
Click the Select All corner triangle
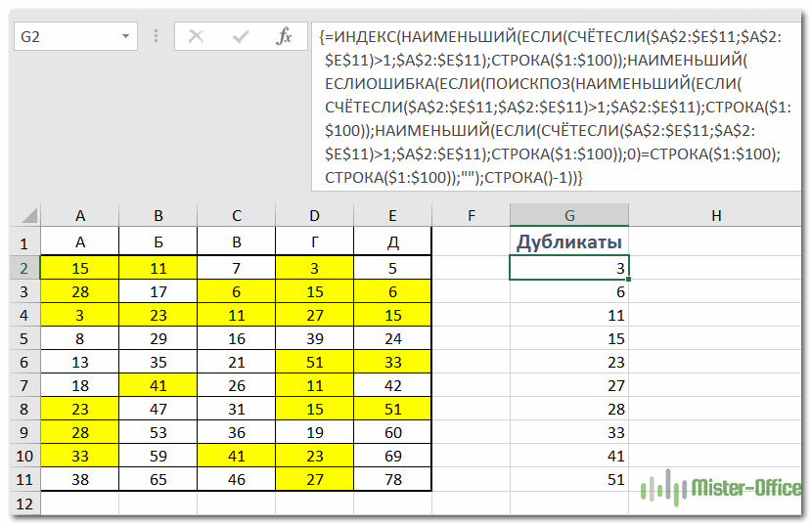point(27,216)
